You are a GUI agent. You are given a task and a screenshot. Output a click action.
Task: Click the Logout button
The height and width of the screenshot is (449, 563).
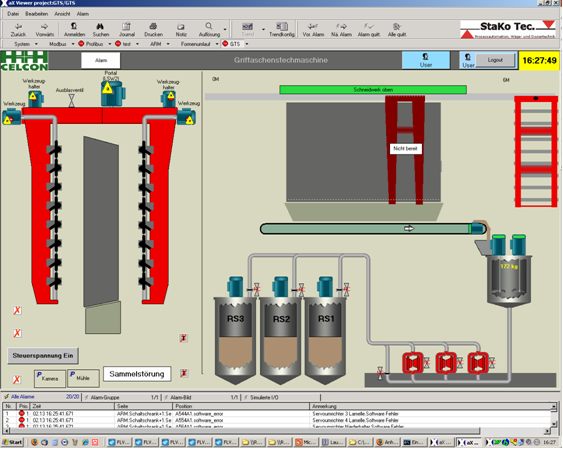pyautogui.click(x=495, y=60)
